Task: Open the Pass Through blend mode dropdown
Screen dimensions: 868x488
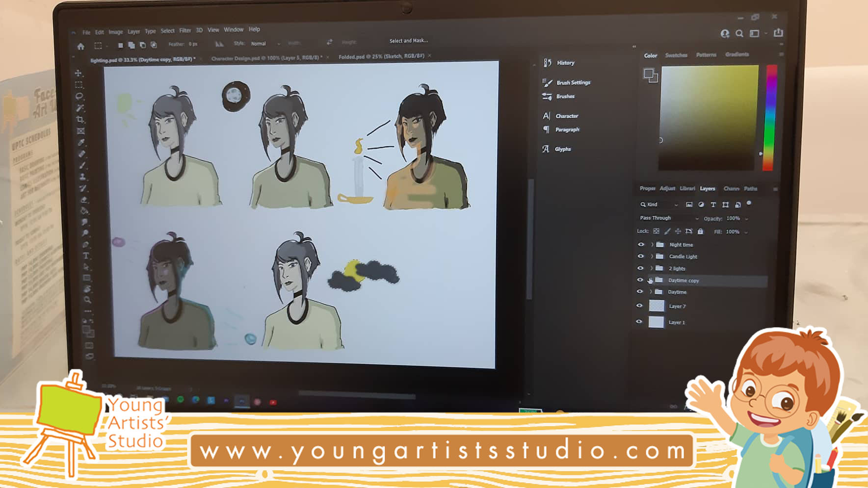Action: coord(668,218)
